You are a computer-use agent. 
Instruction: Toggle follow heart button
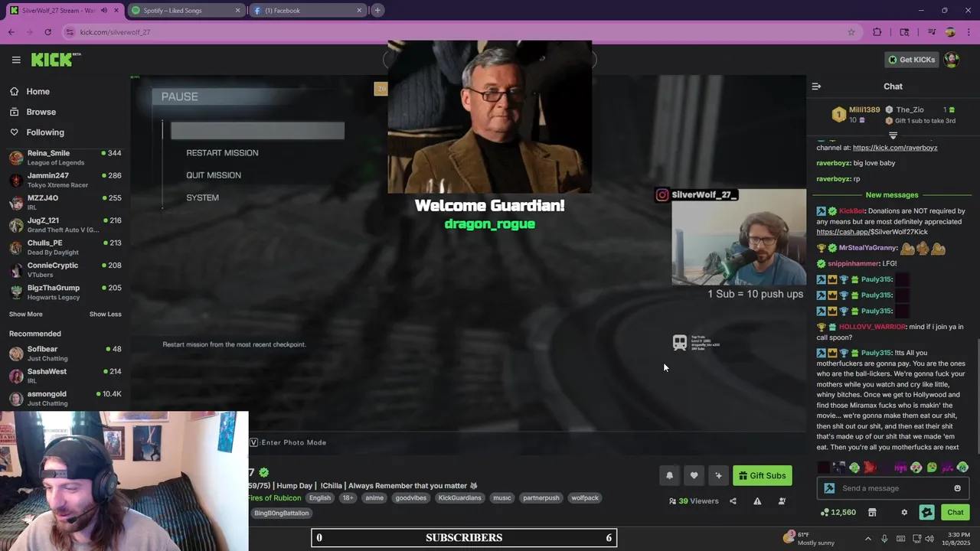pos(694,476)
